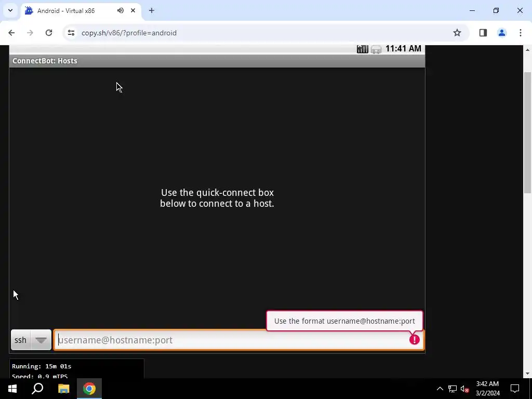532x399 pixels.
Task: Open the Chrome side panel
Action: tap(483, 33)
